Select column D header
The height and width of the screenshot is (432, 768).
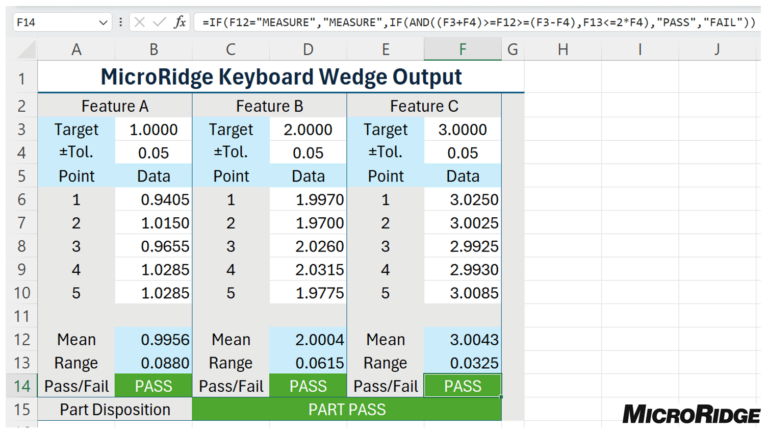click(308, 49)
